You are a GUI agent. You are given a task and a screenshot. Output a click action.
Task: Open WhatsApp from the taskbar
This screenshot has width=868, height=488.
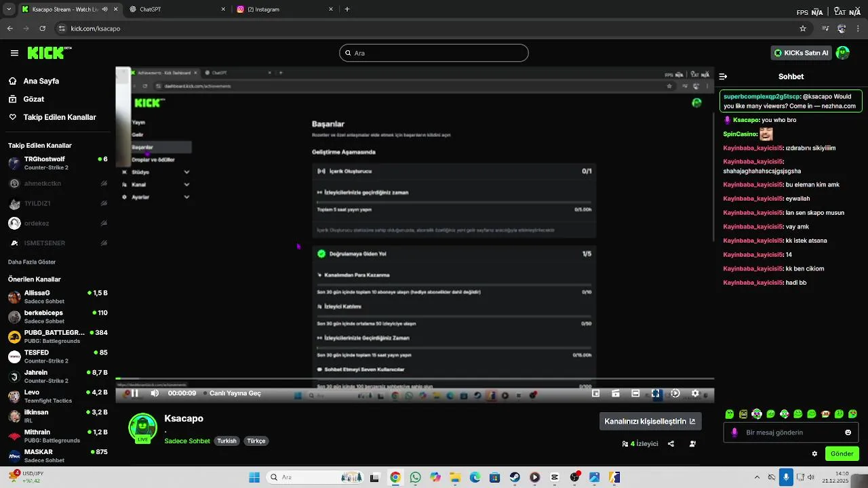pyautogui.click(x=415, y=477)
